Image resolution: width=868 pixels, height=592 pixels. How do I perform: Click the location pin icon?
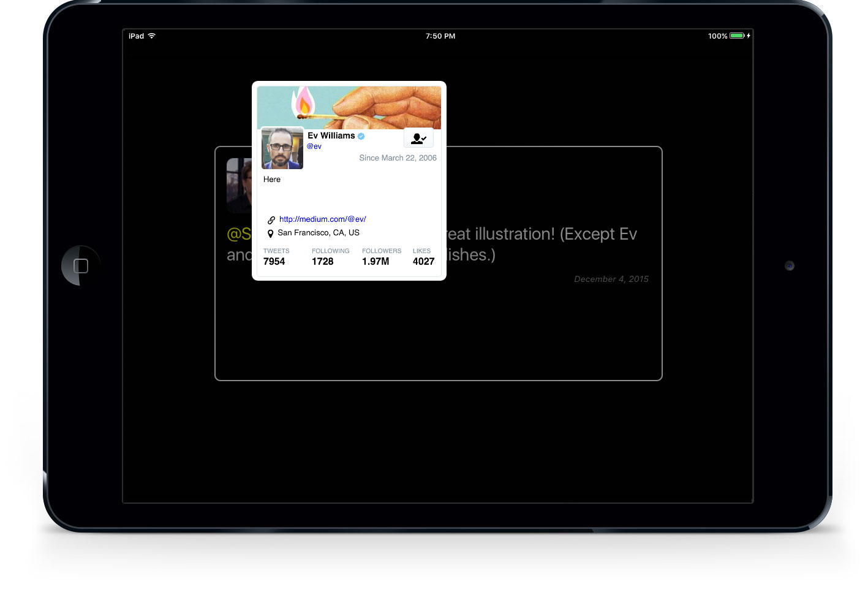(x=270, y=233)
